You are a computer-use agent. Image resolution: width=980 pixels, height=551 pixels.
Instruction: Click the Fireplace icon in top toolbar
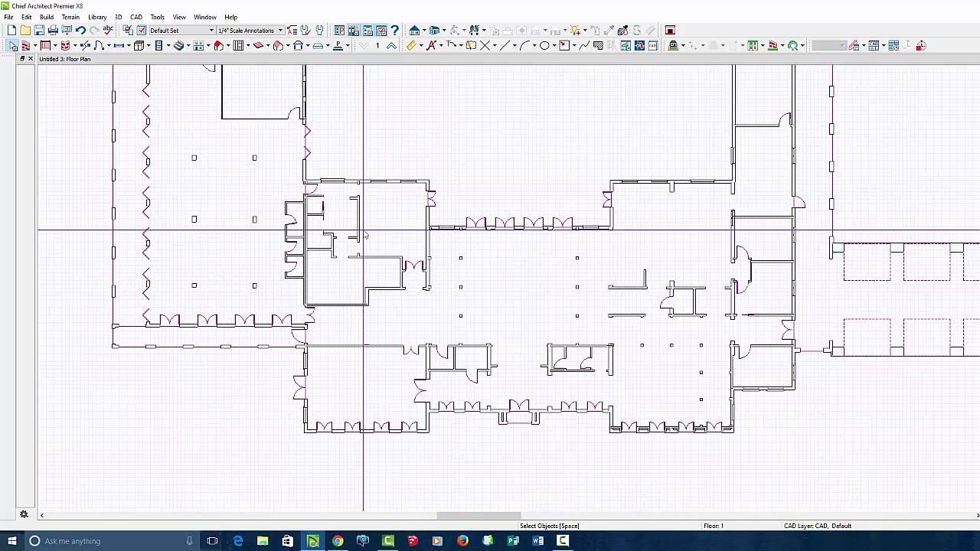point(670,31)
